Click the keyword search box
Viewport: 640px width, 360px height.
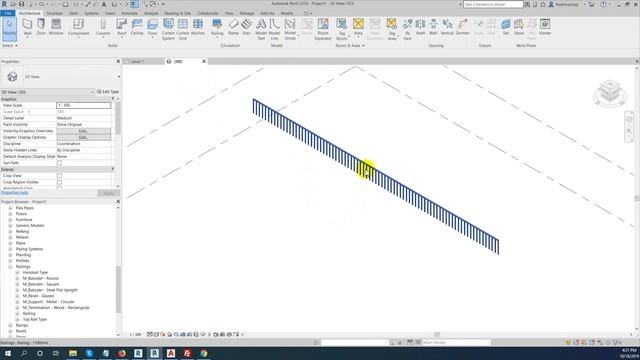[493, 4]
